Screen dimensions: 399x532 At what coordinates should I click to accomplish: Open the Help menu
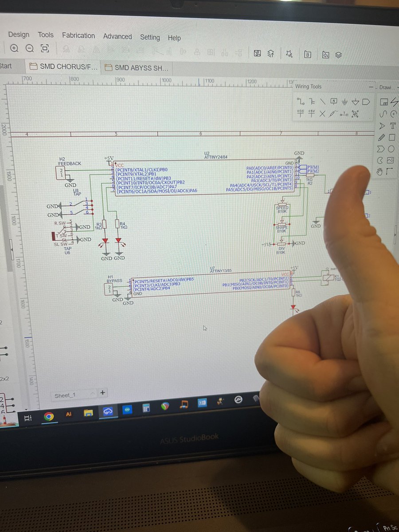click(x=174, y=38)
